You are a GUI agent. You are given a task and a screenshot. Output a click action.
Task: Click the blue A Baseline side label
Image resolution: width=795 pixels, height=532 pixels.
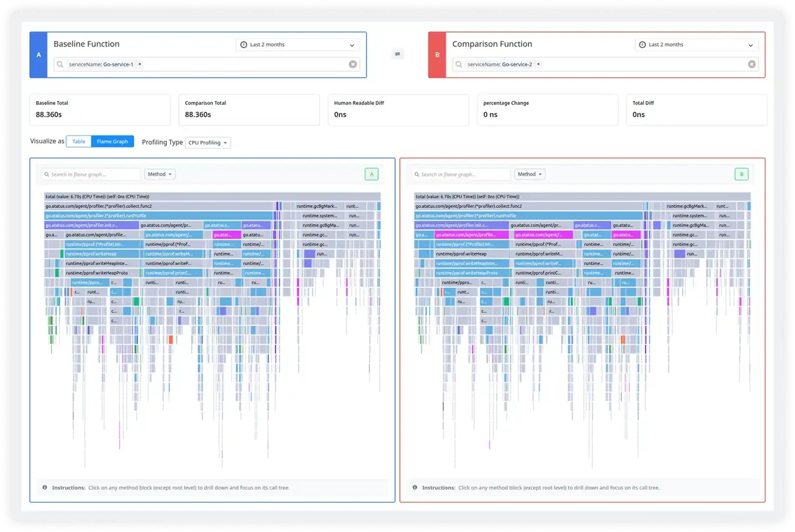point(39,55)
